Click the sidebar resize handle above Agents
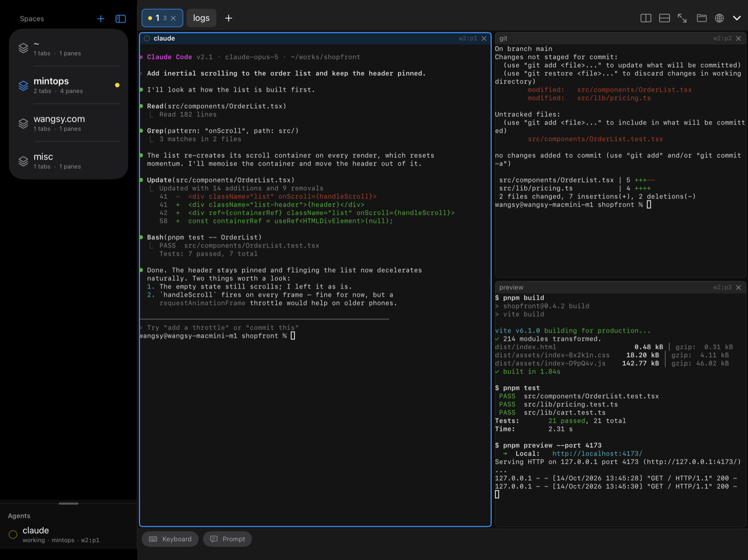 pyautogui.click(x=68, y=503)
